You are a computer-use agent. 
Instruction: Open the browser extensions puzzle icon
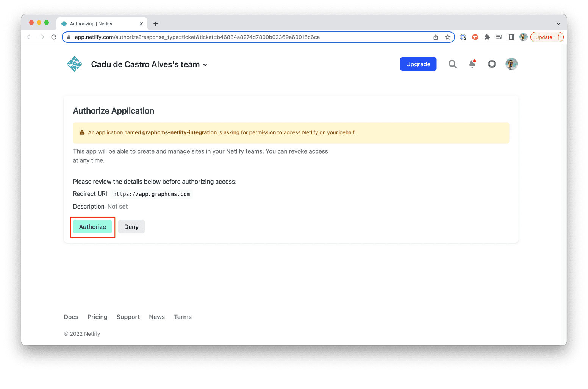[487, 37]
